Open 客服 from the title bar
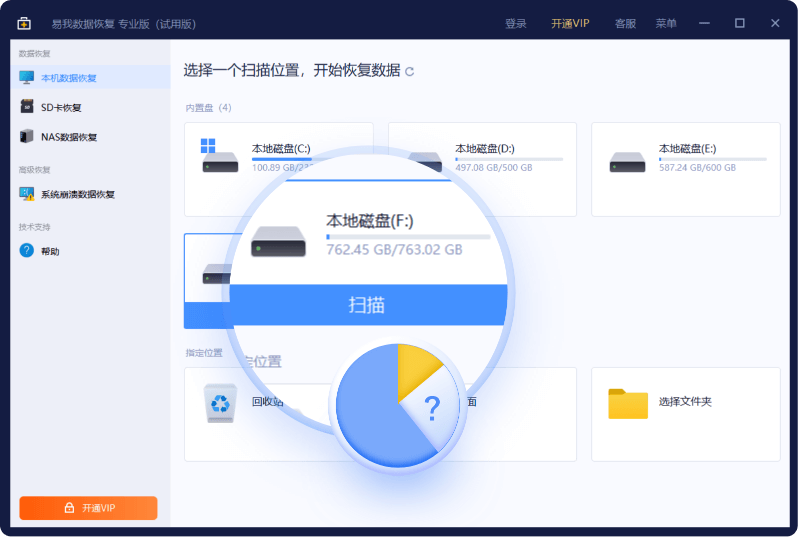The height and width of the screenshot is (559, 798). tap(625, 23)
